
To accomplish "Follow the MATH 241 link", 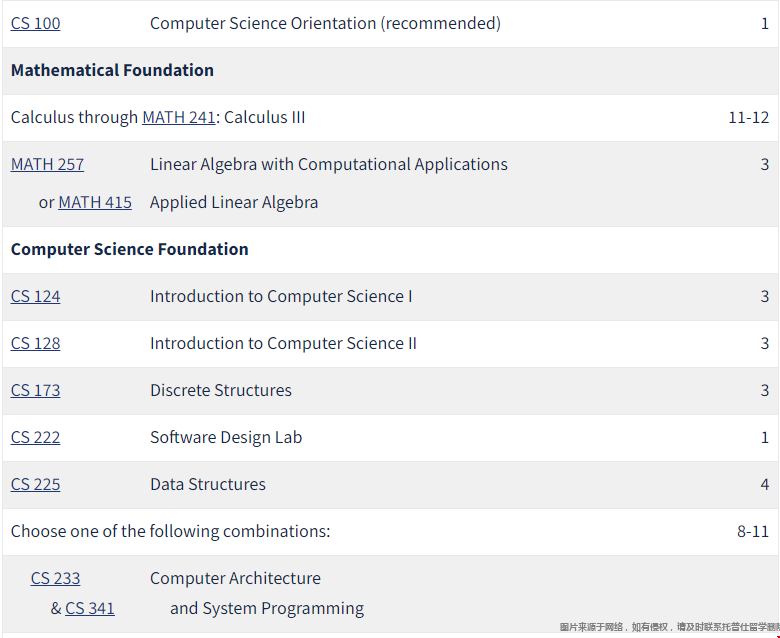I will (179, 117).
